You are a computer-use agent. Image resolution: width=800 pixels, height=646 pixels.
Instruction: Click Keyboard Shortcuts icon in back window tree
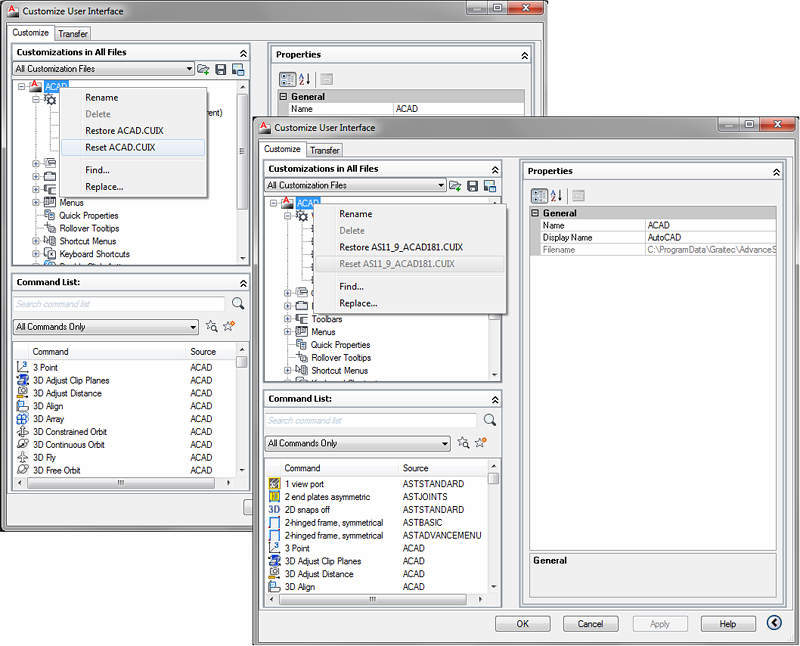(x=49, y=254)
